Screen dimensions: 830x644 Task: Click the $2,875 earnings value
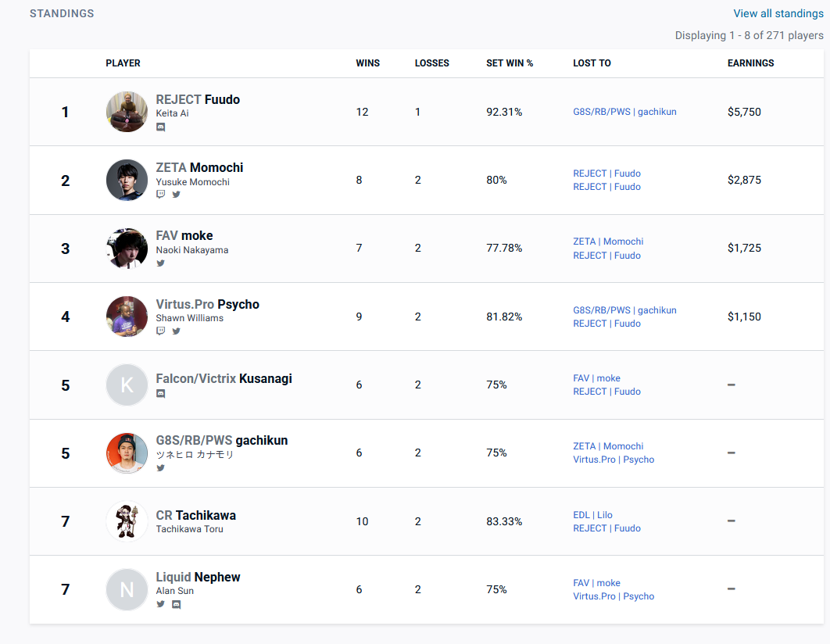744,180
